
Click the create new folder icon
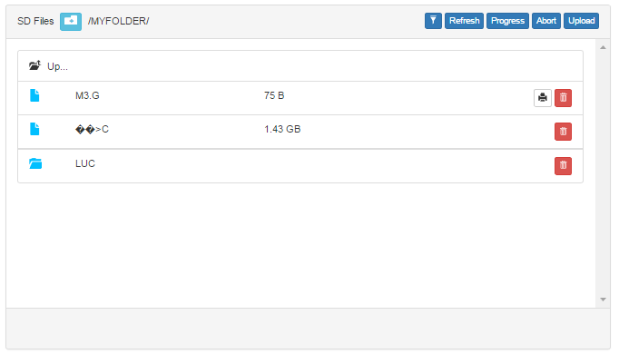pyautogui.click(x=71, y=21)
